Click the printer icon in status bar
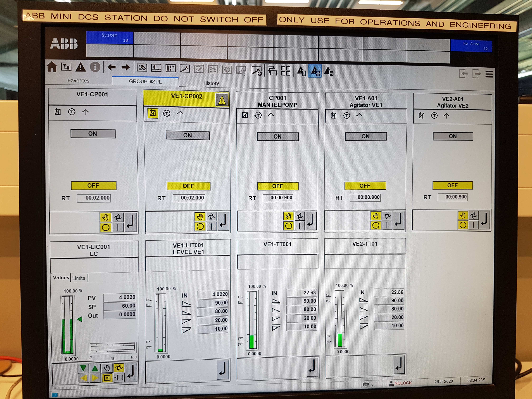 click(366, 384)
